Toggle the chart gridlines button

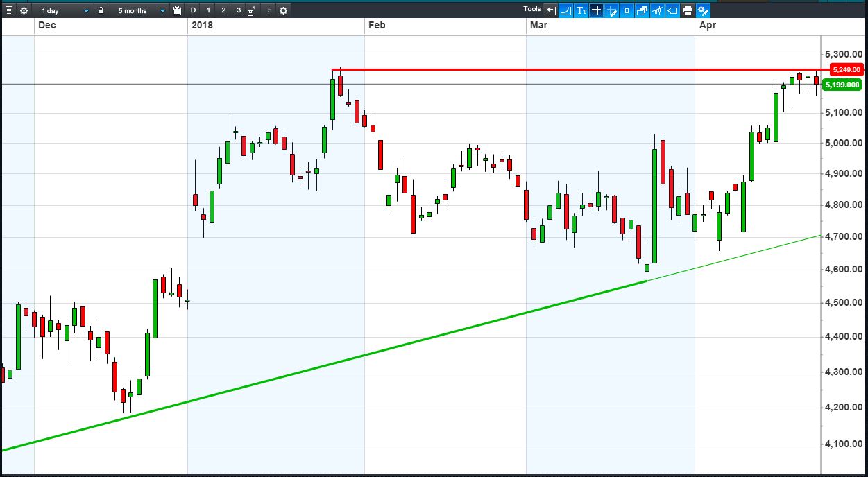click(x=596, y=10)
